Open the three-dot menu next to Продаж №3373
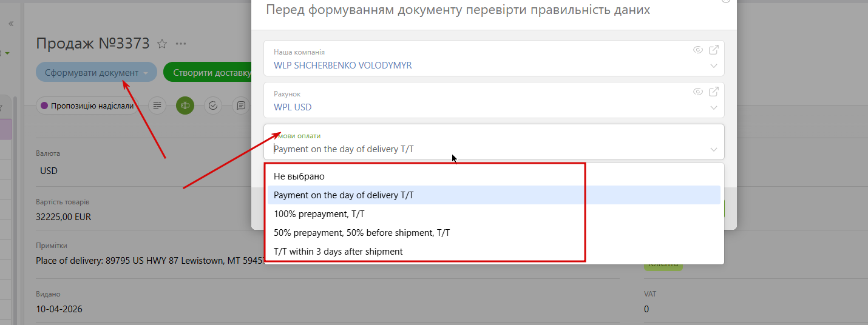Viewport: 868px width, 325px height. tap(181, 44)
